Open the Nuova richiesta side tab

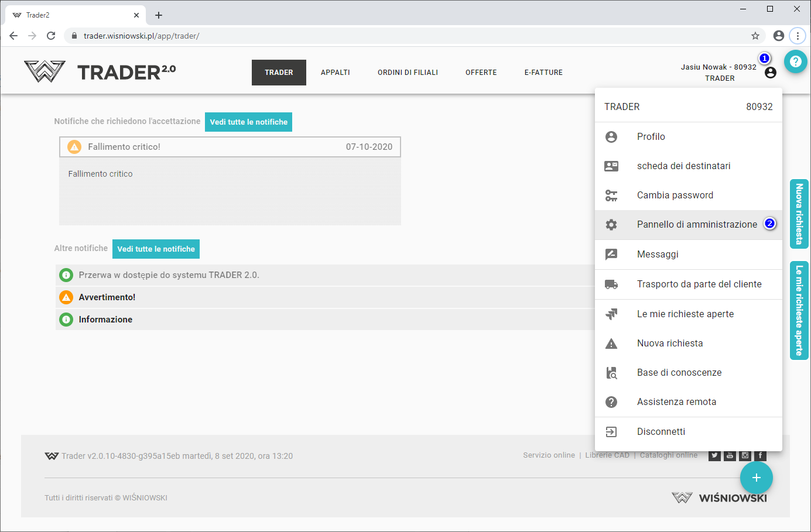point(799,214)
